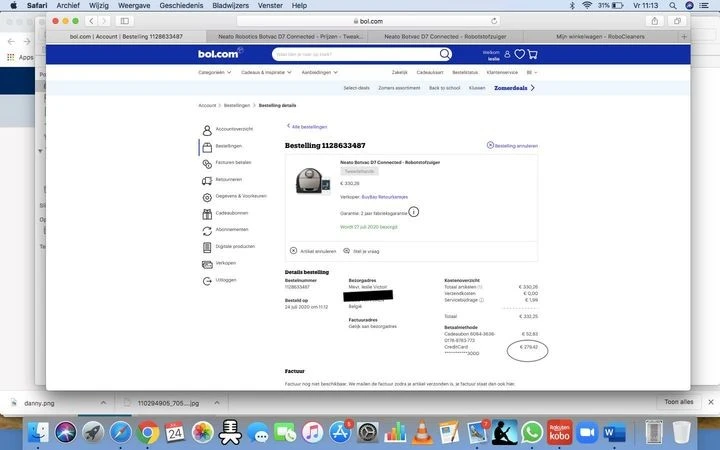Open BE country selector dropdown
The width and height of the screenshot is (720, 450).
click(532, 73)
